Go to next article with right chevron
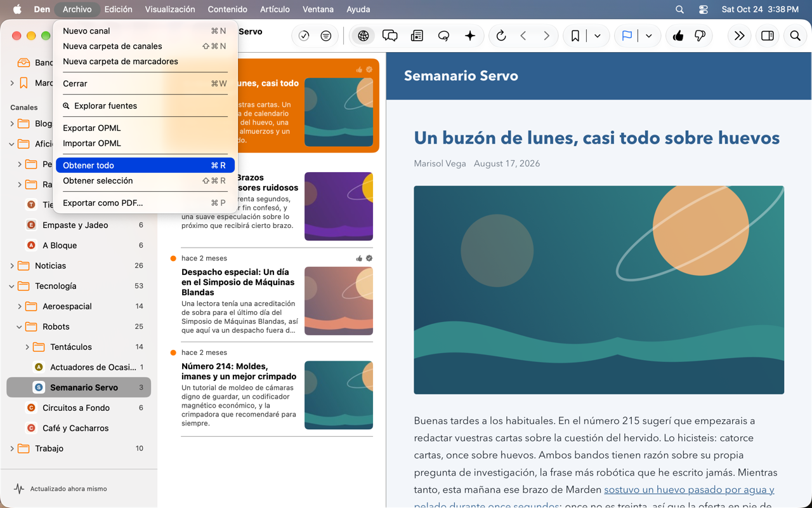The width and height of the screenshot is (812, 508). [x=546, y=36]
